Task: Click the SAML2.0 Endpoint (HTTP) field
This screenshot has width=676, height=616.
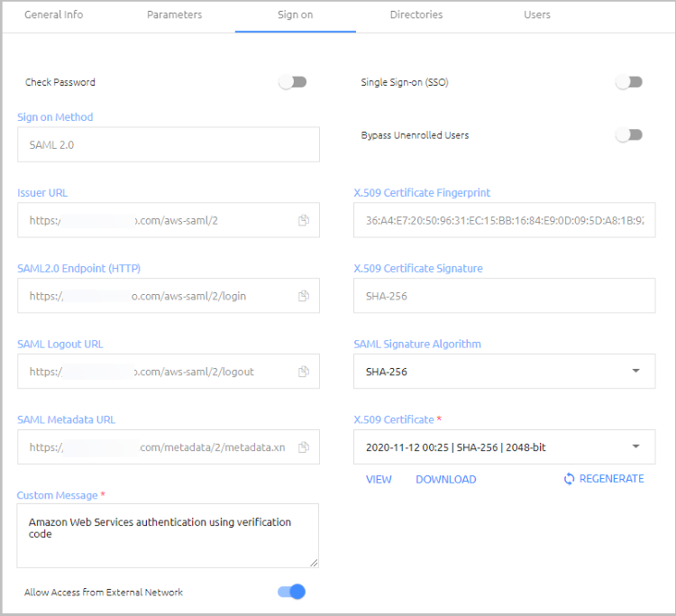Action: pyautogui.click(x=169, y=296)
